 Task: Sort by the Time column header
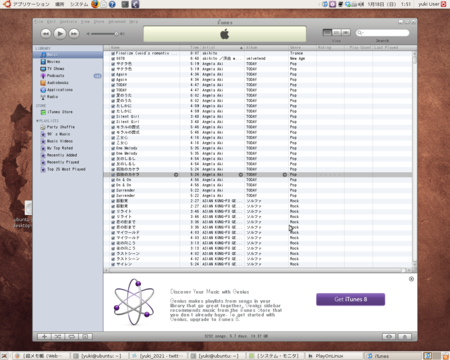click(x=190, y=48)
